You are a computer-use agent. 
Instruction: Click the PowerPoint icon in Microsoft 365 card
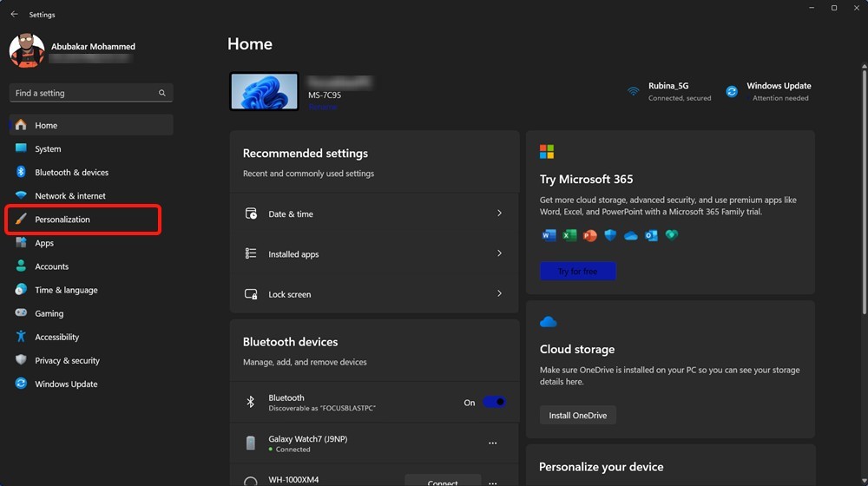point(589,235)
